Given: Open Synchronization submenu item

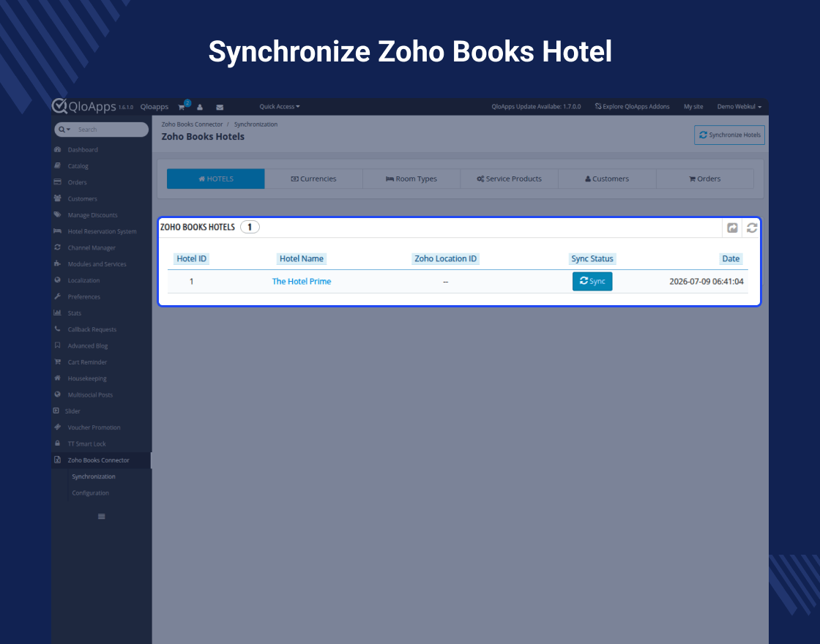Looking at the screenshot, I should pyautogui.click(x=94, y=476).
